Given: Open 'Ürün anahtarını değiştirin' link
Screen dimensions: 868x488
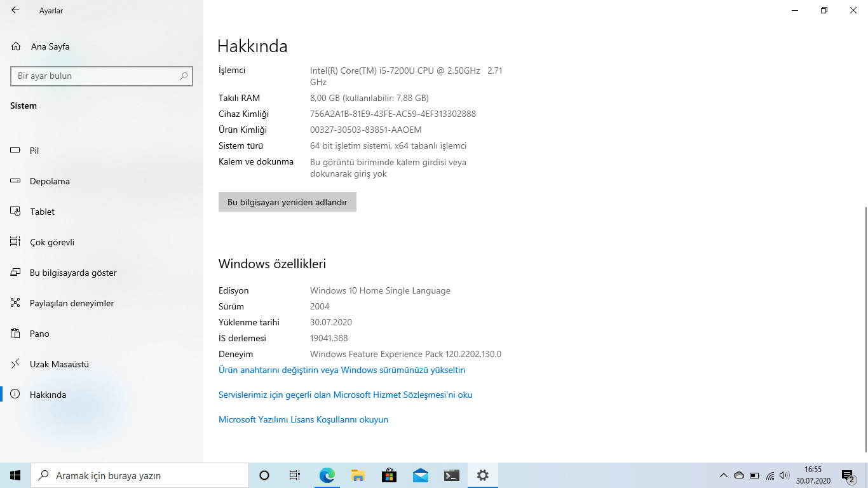Looking at the screenshot, I should tap(342, 370).
